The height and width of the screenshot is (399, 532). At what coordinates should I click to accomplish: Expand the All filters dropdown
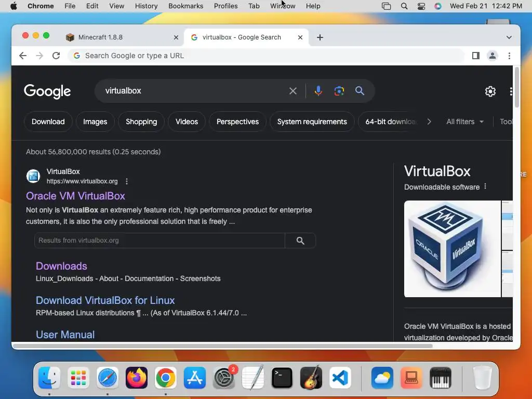[x=465, y=122]
